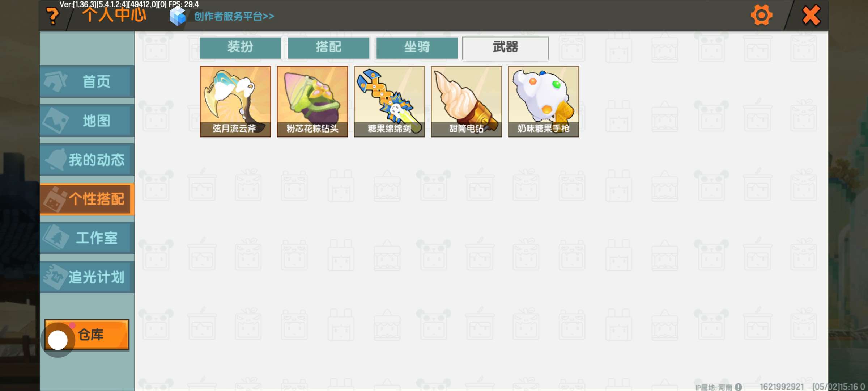The height and width of the screenshot is (391, 868).
Task: Go to 首页 in the sidebar
Action: (87, 81)
